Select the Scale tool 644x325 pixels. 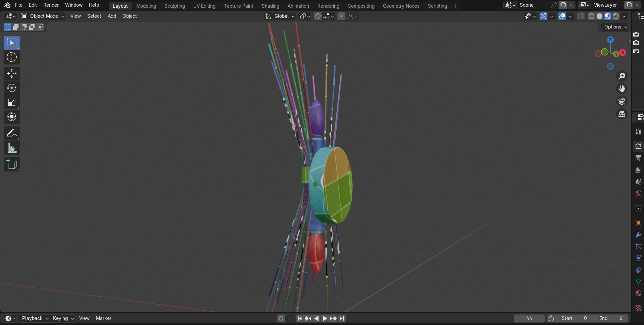coord(12,102)
